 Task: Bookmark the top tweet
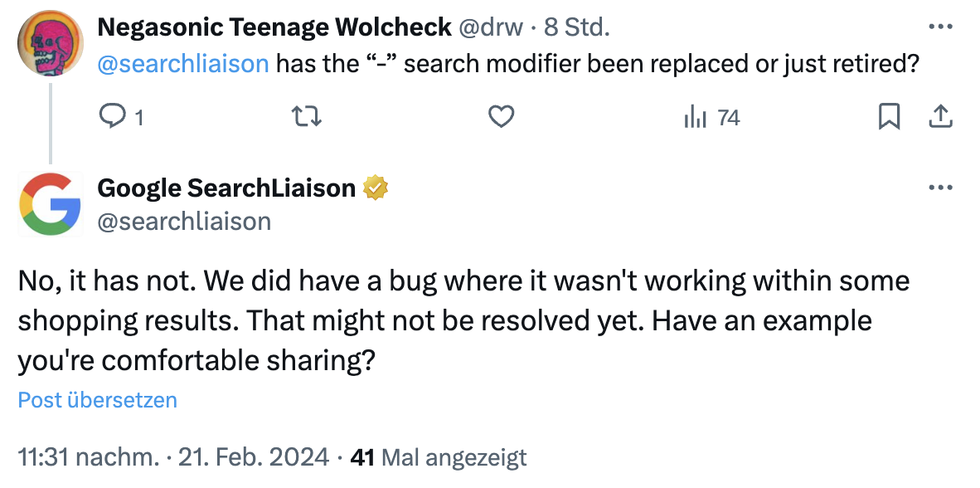(890, 118)
